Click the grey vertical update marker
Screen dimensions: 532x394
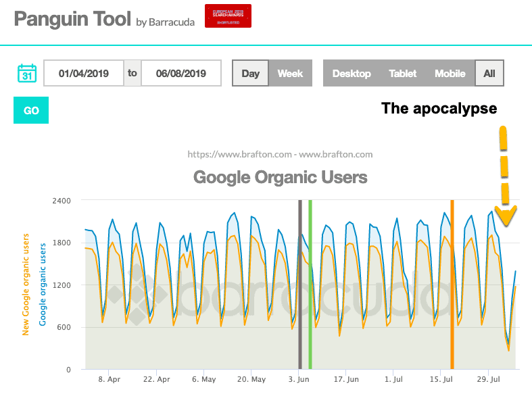click(300, 284)
